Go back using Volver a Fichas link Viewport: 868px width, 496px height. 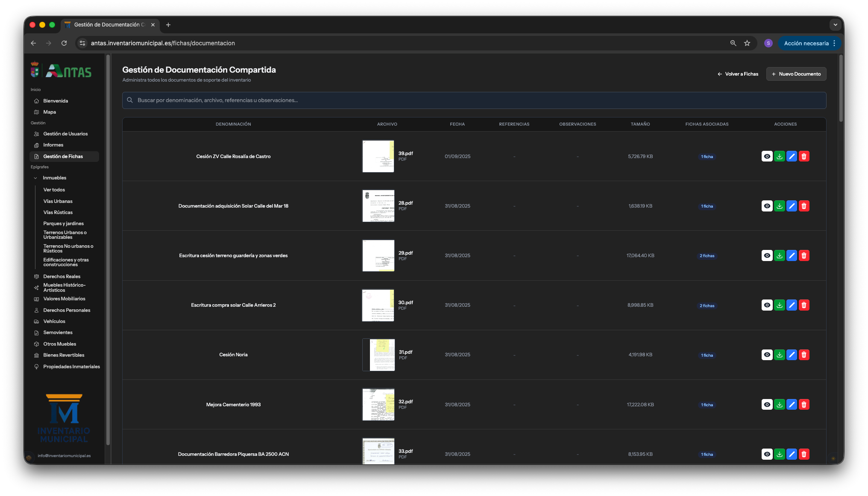click(738, 74)
